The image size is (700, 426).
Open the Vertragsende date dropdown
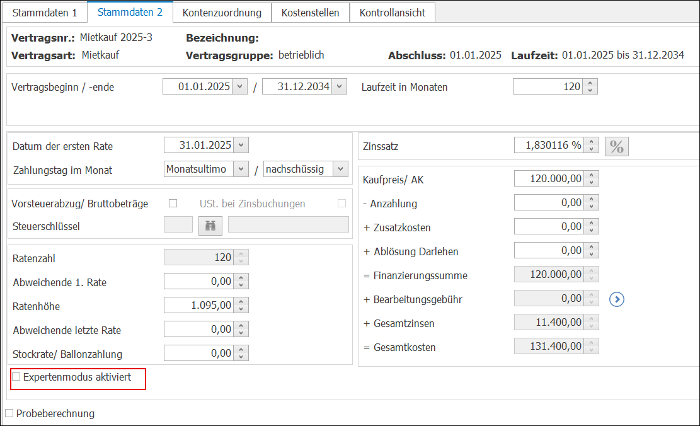click(x=339, y=87)
